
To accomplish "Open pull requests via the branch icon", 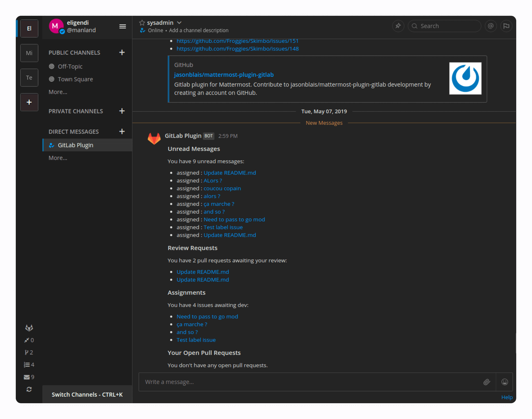I will pyautogui.click(x=28, y=352).
